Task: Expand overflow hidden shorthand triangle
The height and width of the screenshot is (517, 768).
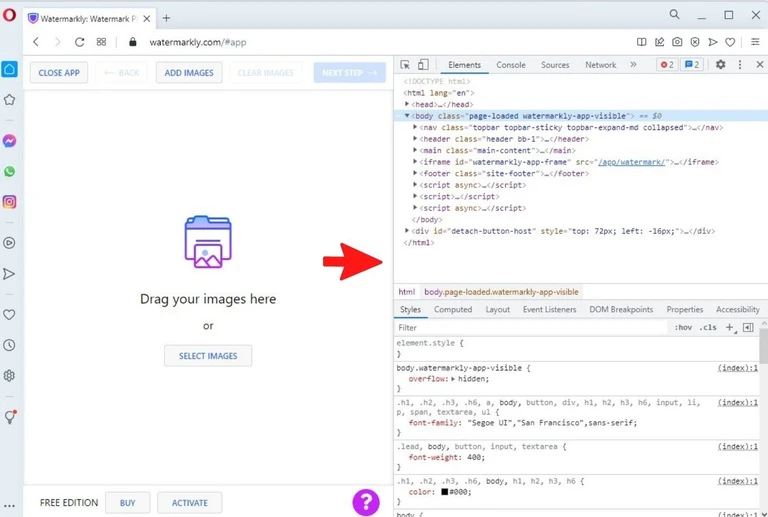Action: 453,379
